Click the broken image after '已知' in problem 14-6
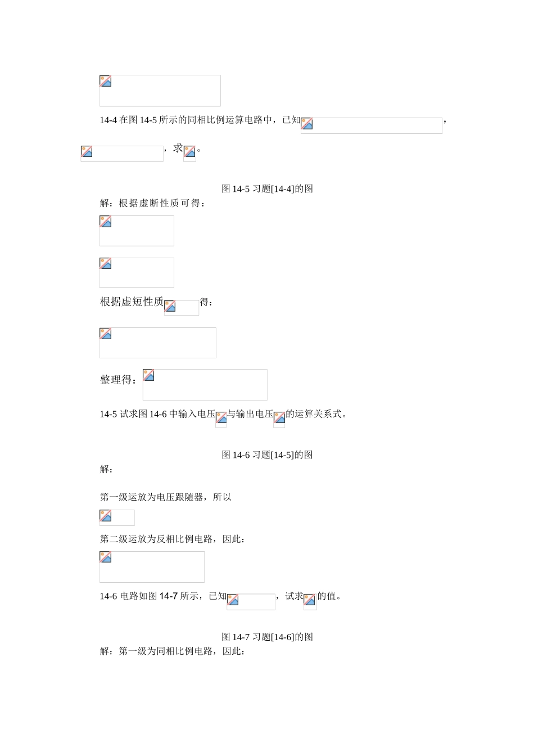The image size is (534, 756). tap(251, 601)
